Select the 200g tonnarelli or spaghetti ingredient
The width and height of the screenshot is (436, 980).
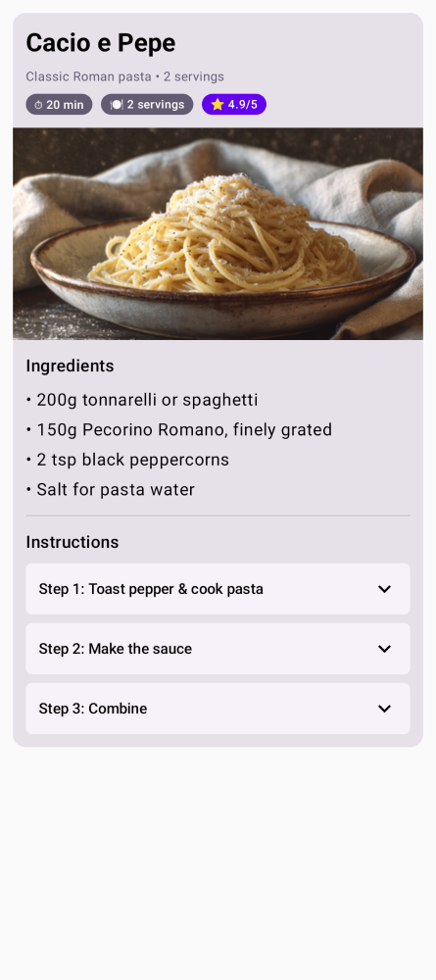tap(142, 400)
